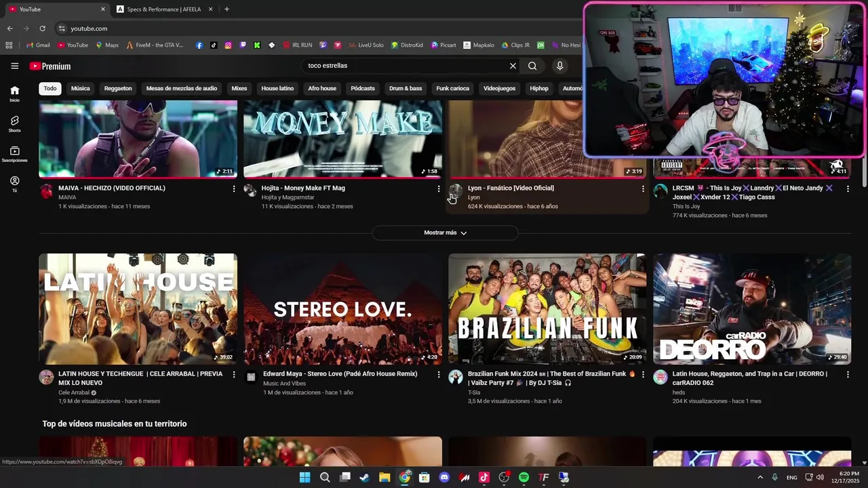
Task: Open the MONEY MAKE video thumbnail
Action: (342, 139)
